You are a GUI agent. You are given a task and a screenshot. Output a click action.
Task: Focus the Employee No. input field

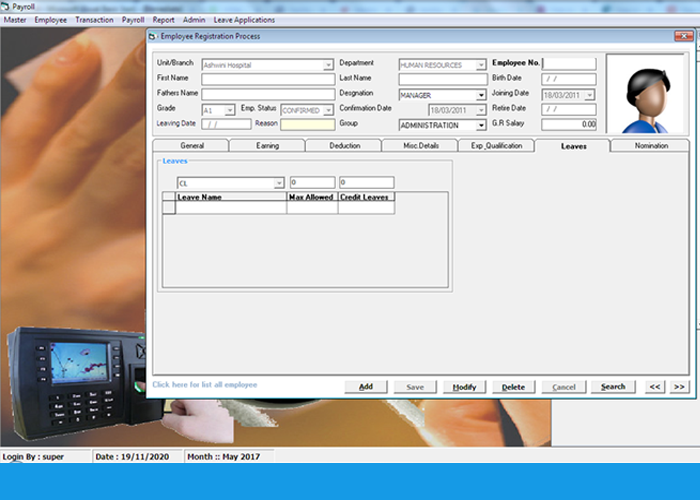click(x=569, y=64)
